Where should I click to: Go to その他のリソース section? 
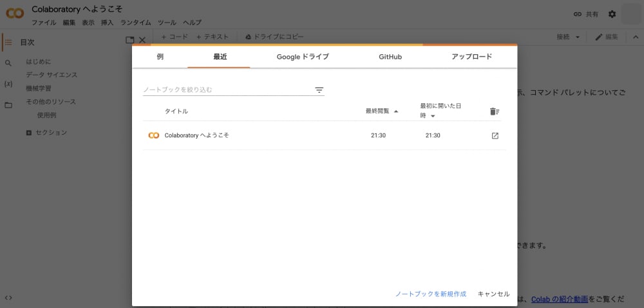pos(50,101)
